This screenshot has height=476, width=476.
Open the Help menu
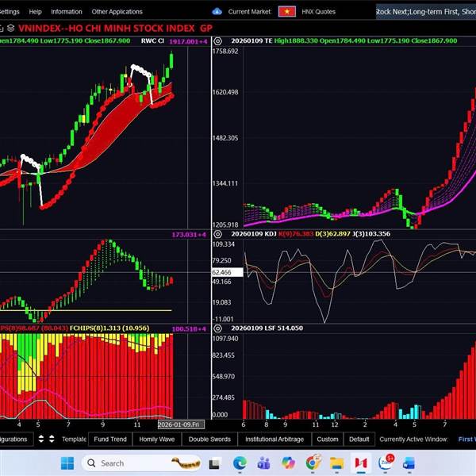pyautogui.click(x=35, y=12)
